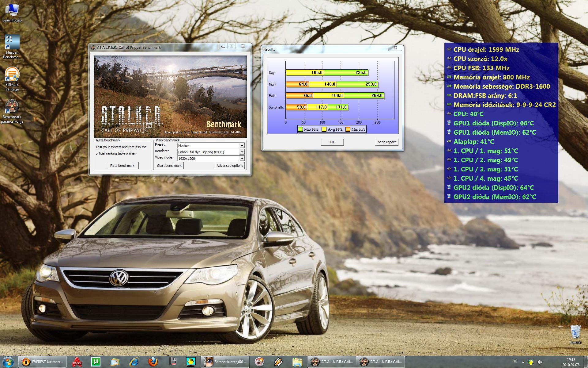Click the yellow hand tray icon

pos(531,362)
